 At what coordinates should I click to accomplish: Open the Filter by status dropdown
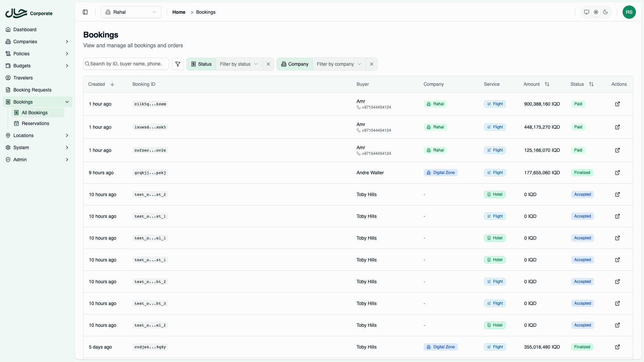[x=238, y=64]
